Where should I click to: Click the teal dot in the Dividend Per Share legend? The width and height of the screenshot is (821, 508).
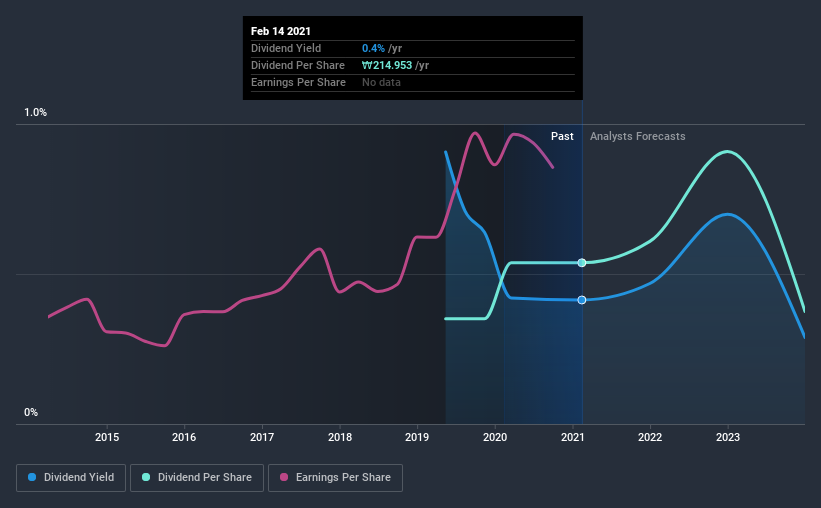146,478
